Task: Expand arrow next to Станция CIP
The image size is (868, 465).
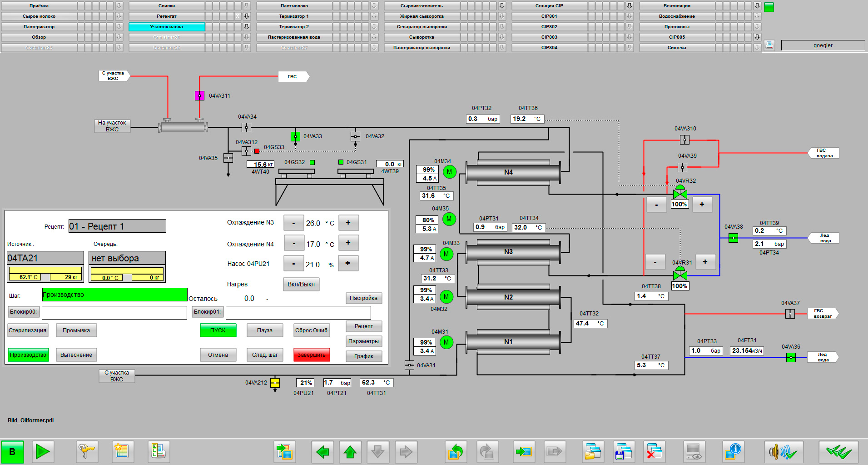Action: tap(630, 6)
